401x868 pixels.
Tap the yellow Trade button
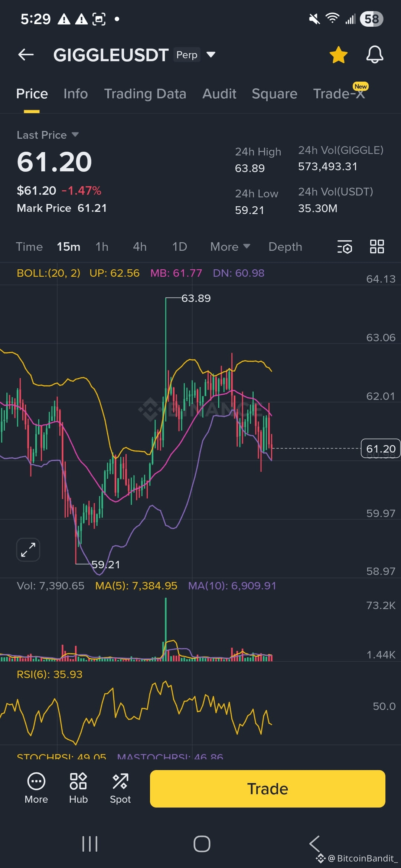(267, 789)
